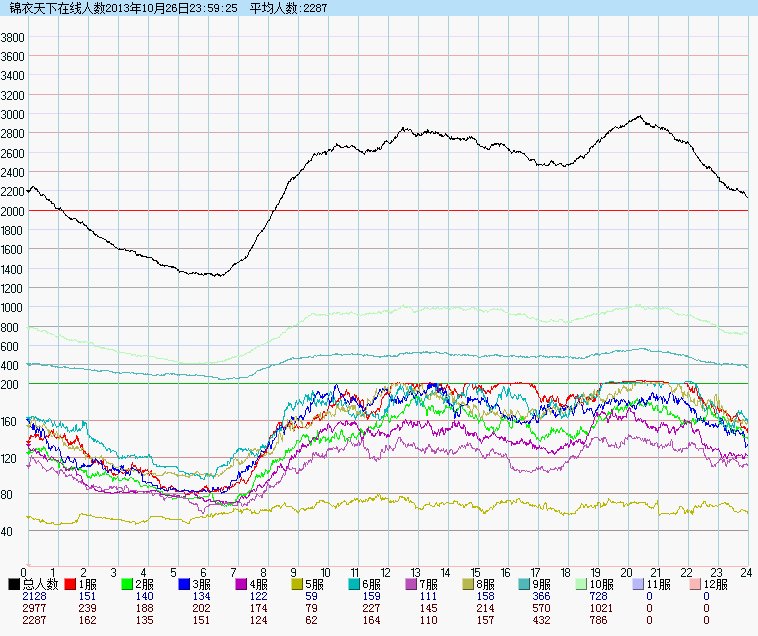Click the khaki 8服 legend swatch
This screenshot has height=636, width=758.
(x=469, y=584)
